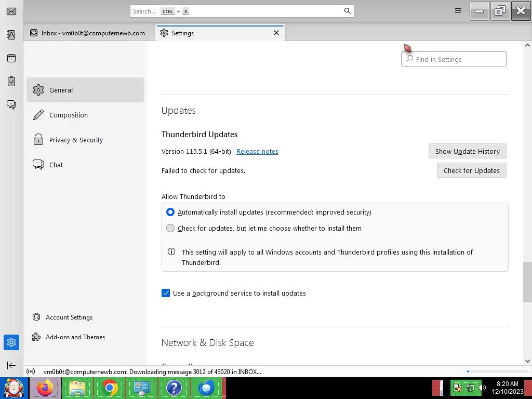This screenshot has height=399, width=532.
Task: Open File Explorer from the taskbar
Action: (77, 388)
